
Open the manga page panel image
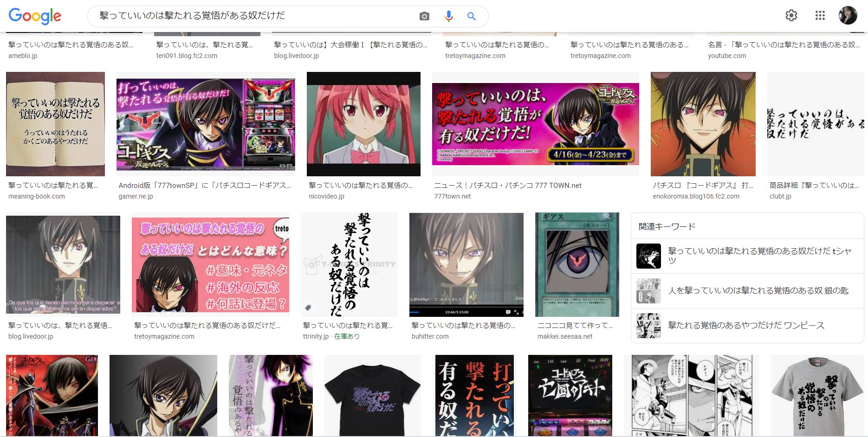click(692, 395)
